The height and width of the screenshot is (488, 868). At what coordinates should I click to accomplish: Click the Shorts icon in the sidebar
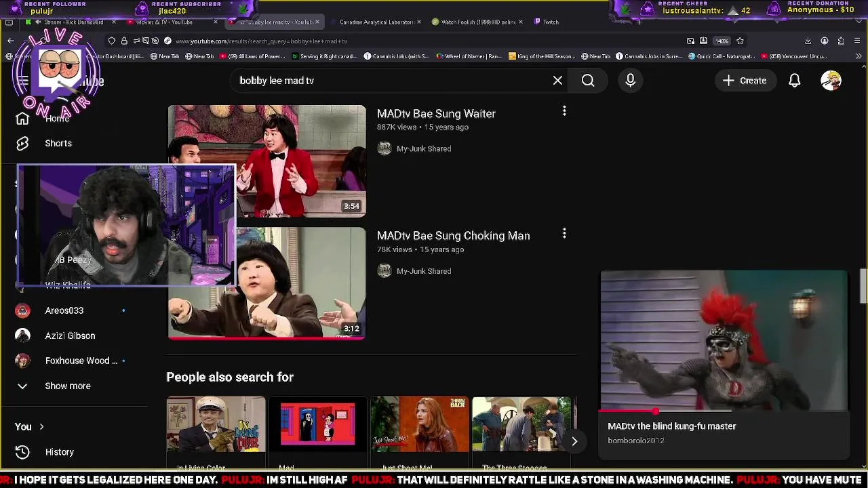point(22,143)
